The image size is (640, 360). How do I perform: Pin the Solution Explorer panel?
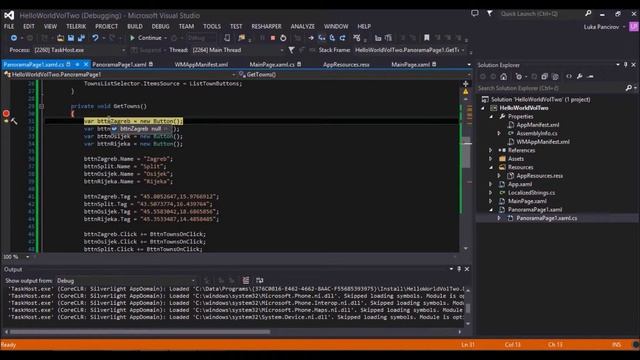pyautogui.click(x=625, y=64)
